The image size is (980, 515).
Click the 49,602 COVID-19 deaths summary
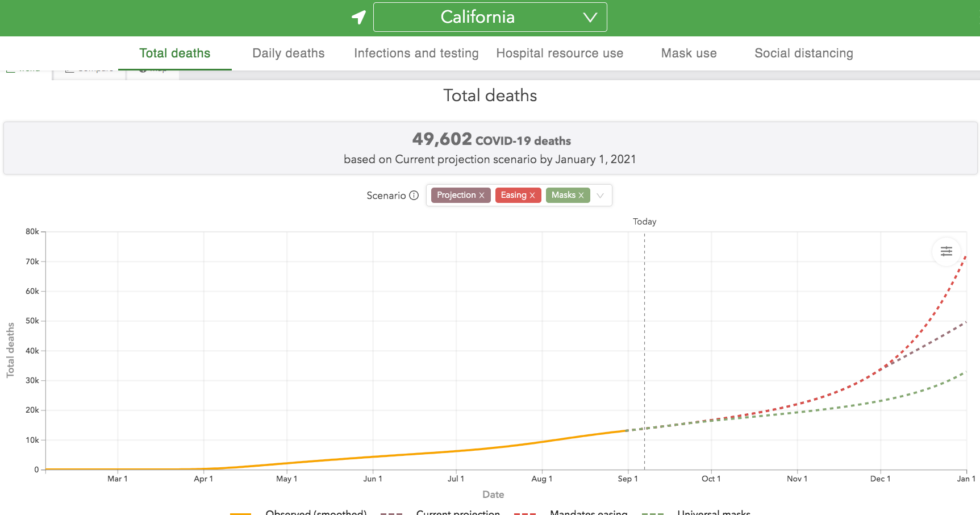[491, 140]
